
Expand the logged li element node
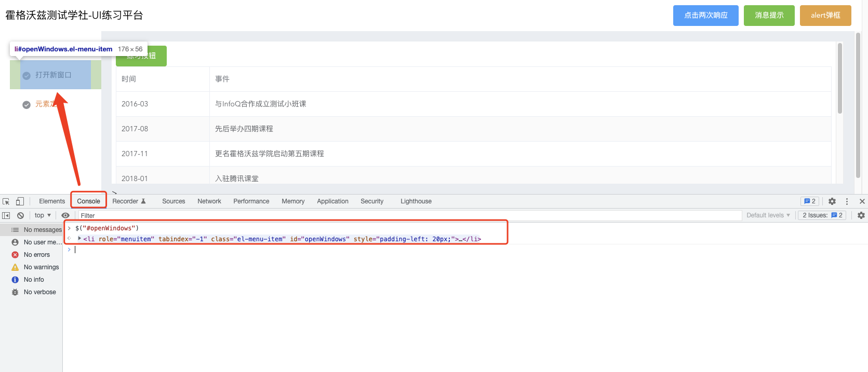coord(79,239)
